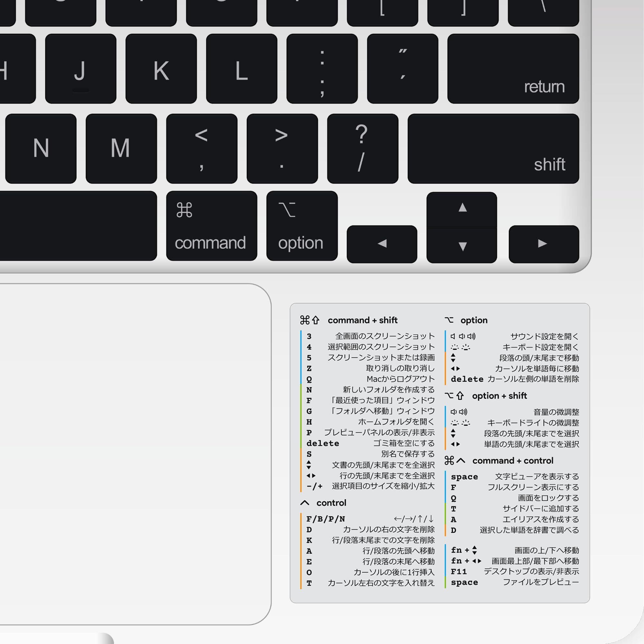Click the ⌥ symbol on the keyboard's option key

pos(287,210)
